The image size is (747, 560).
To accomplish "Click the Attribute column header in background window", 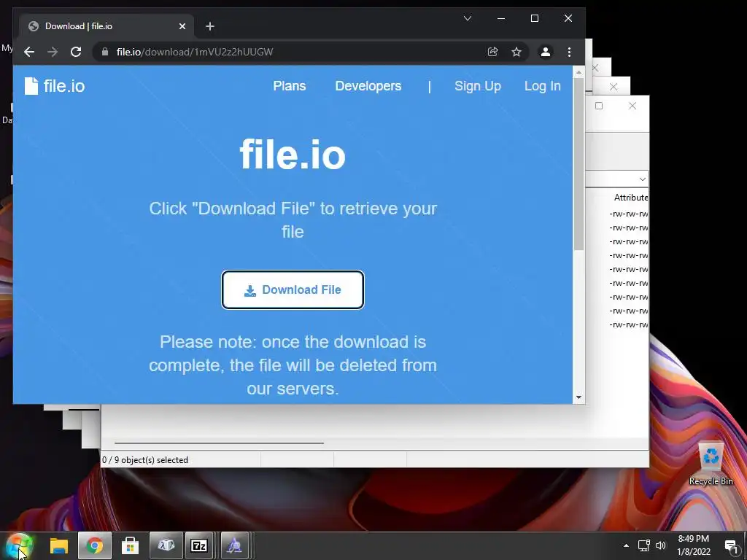I will [631, 197].
